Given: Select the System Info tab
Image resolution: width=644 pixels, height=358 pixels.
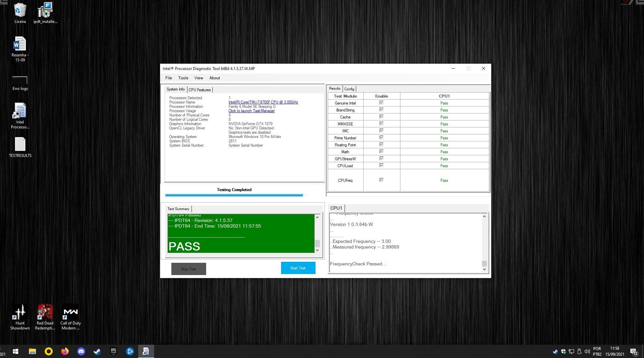Looking at the screenshot, I should 176,90.
